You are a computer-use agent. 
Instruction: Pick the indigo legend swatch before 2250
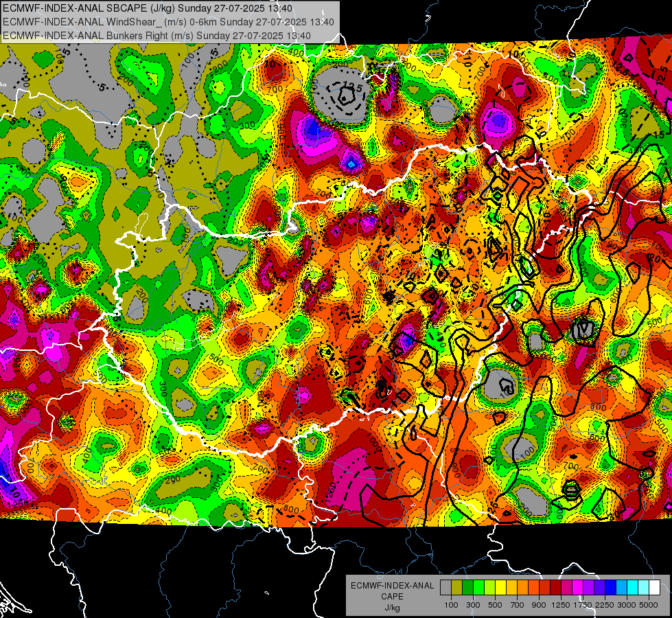click(x=599, y=588)
